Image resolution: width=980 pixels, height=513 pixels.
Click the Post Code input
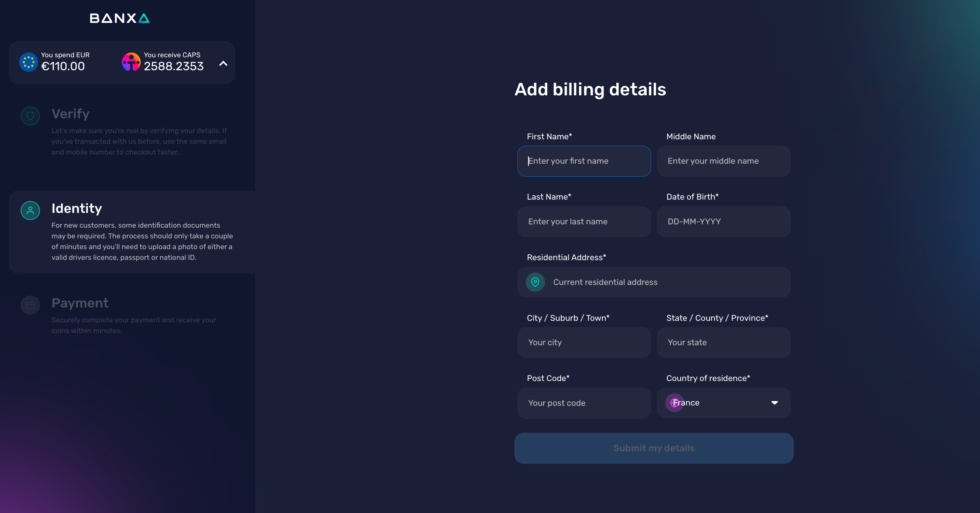point(584,403)
